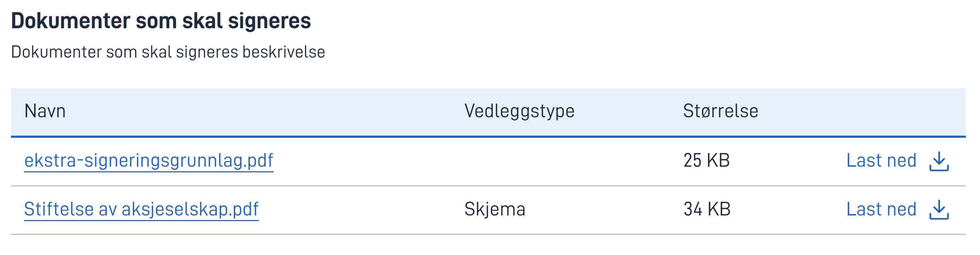
Task: Select the "Skjema" attachment type cell
Action: [x=494, y=209]
